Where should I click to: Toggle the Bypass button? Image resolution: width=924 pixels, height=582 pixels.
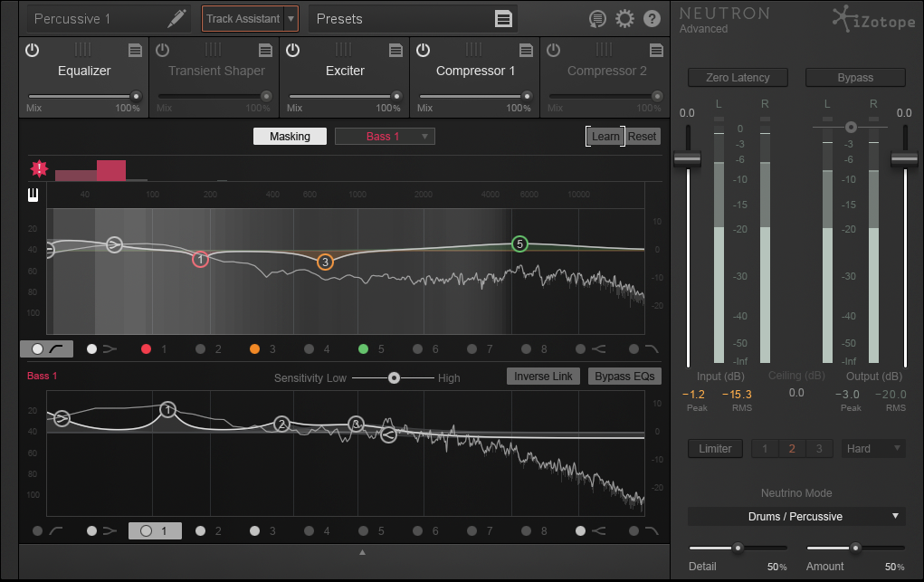coord(855,77)
